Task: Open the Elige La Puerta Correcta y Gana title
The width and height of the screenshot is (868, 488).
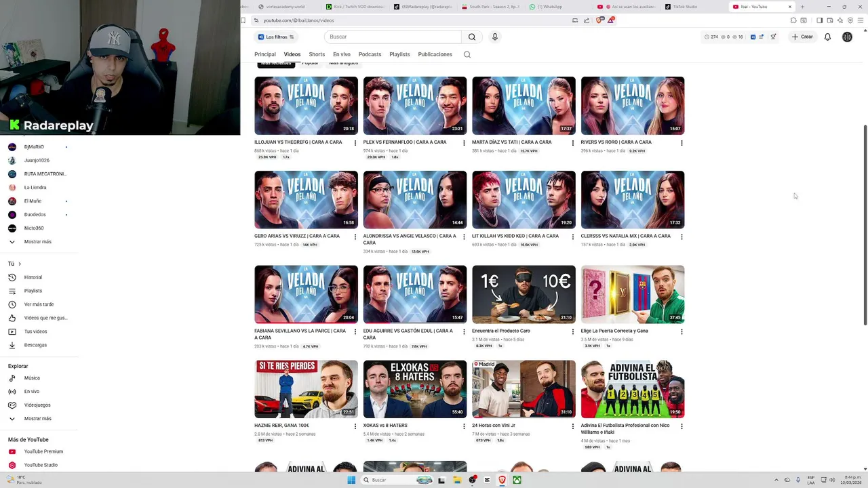Action: (x=614, y=331)
